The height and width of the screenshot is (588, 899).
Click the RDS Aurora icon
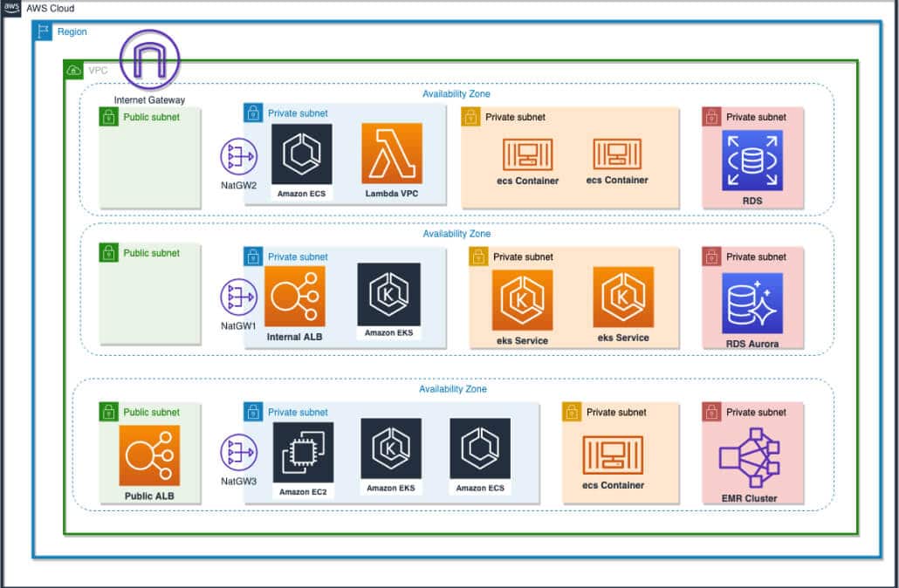(x=752, y=304)
